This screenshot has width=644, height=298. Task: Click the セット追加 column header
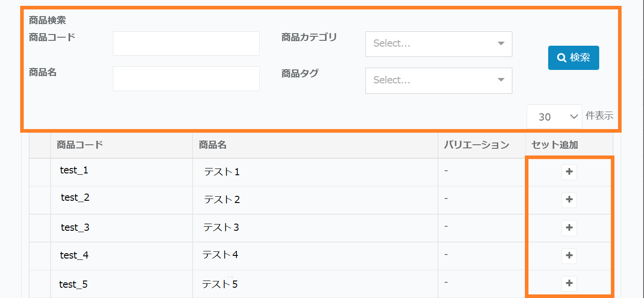(x=554, y=145)
